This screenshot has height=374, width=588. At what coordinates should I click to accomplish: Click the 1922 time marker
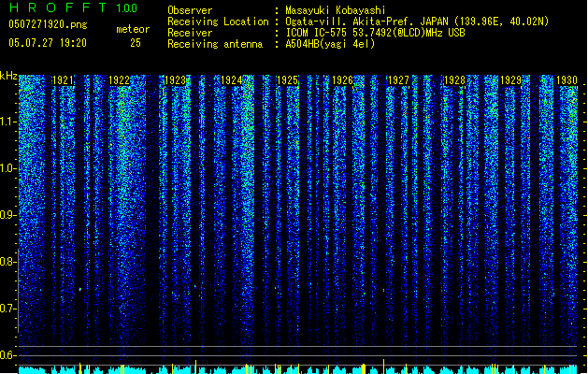click(x=119, y=80)
